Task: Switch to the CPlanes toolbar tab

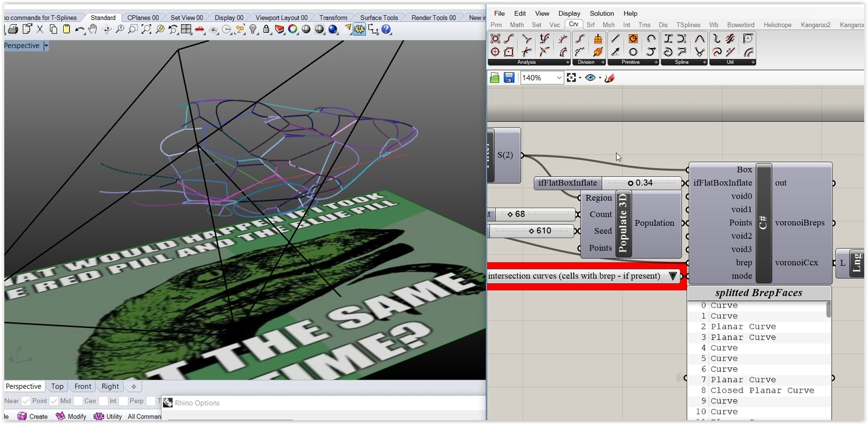Action: pyautogui.click(x=143, y=18)
